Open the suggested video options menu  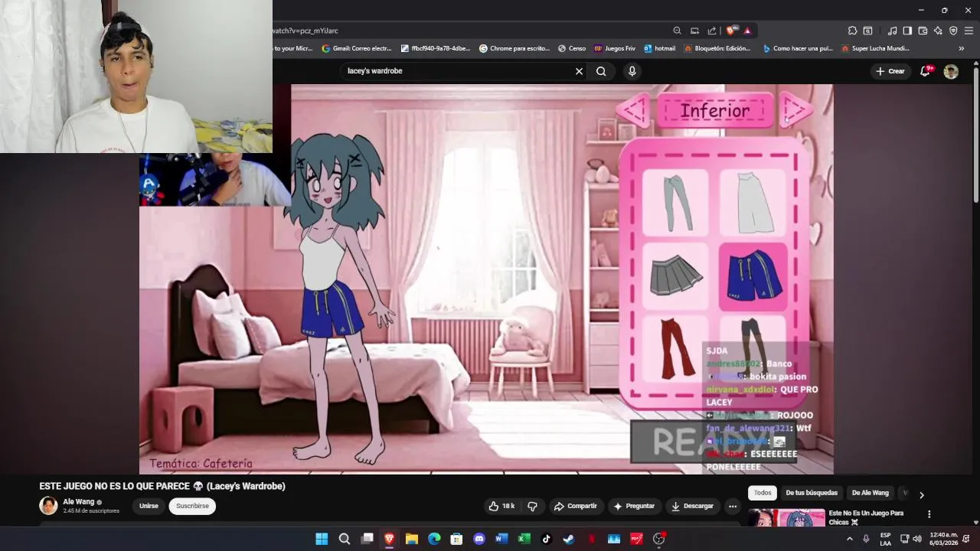929,514
